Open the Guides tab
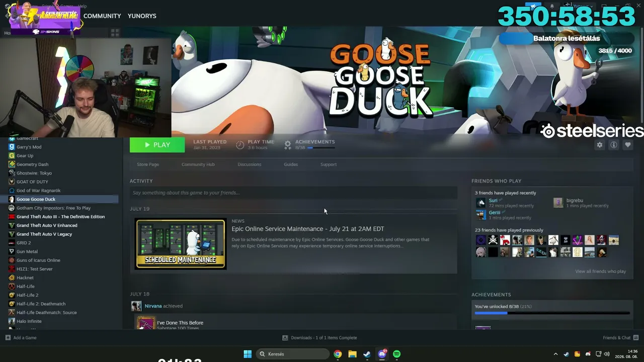The height and width of the screenshot is (362, 644). click(x=291, y=164)
